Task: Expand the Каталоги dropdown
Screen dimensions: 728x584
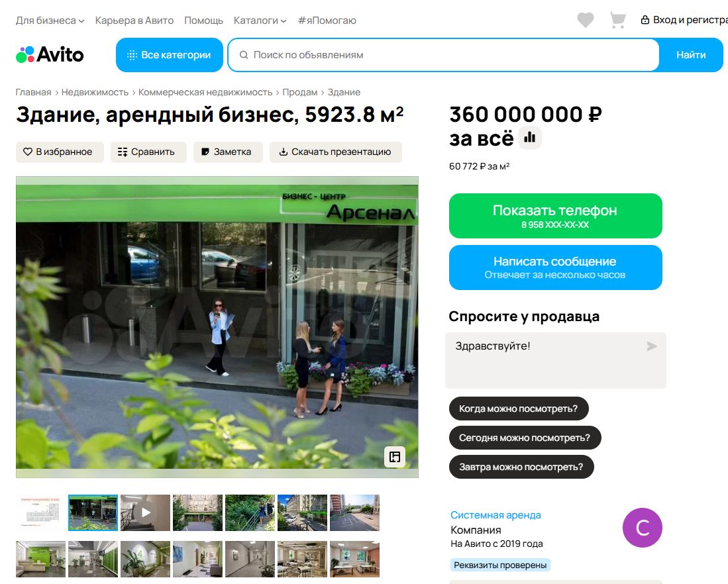Action: [x=260, y=21]
